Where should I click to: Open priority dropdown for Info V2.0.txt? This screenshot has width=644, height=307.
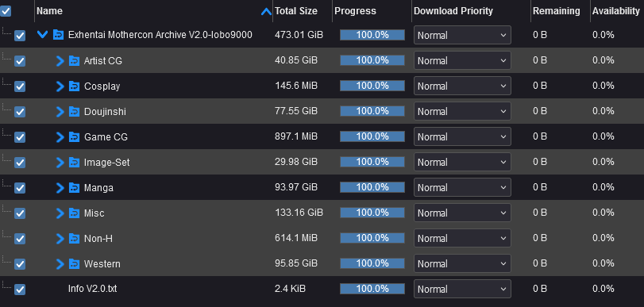click(x=462, y=289)
